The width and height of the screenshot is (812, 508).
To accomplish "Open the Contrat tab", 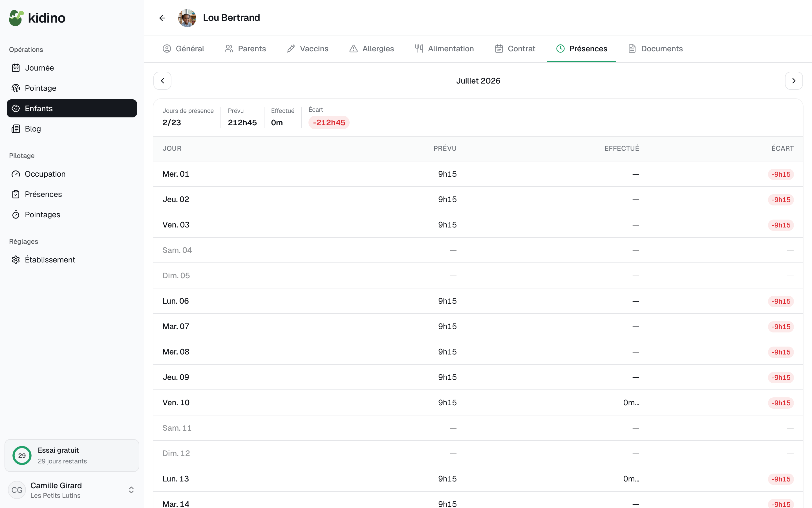I will pyautogui.click(x=515, y=49).
